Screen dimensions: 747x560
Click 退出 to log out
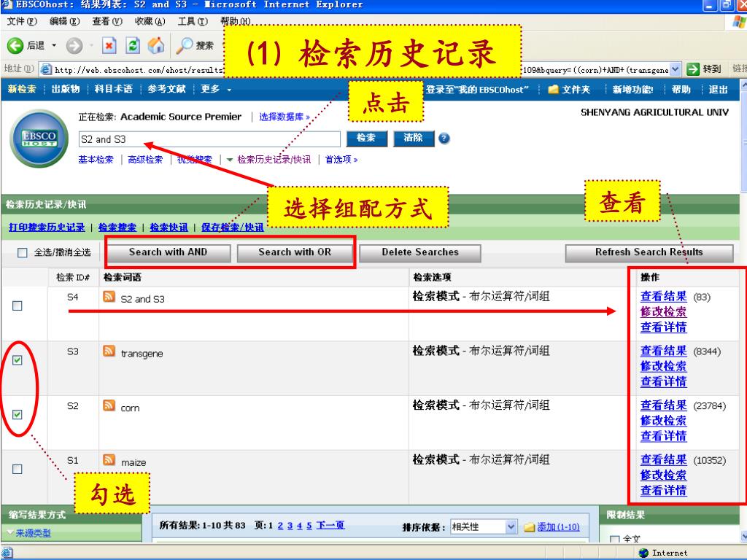pos(718,90)
